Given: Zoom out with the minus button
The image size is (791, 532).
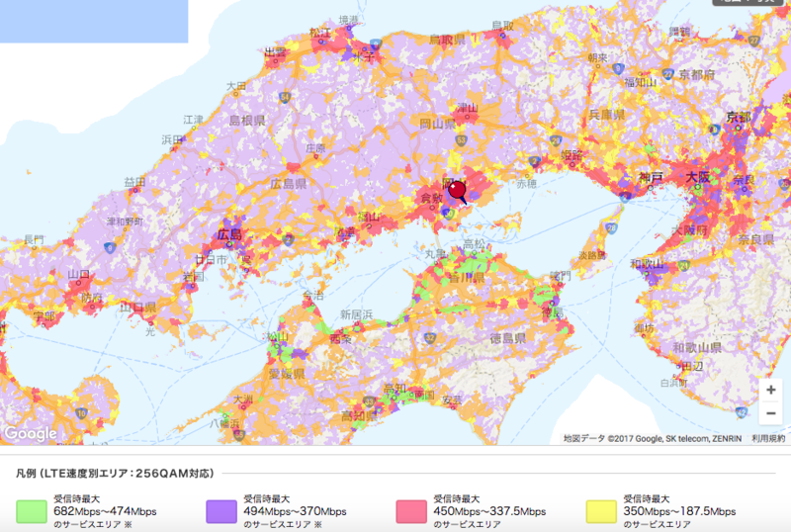Looking at the screenshot, I should click(771, 413).
